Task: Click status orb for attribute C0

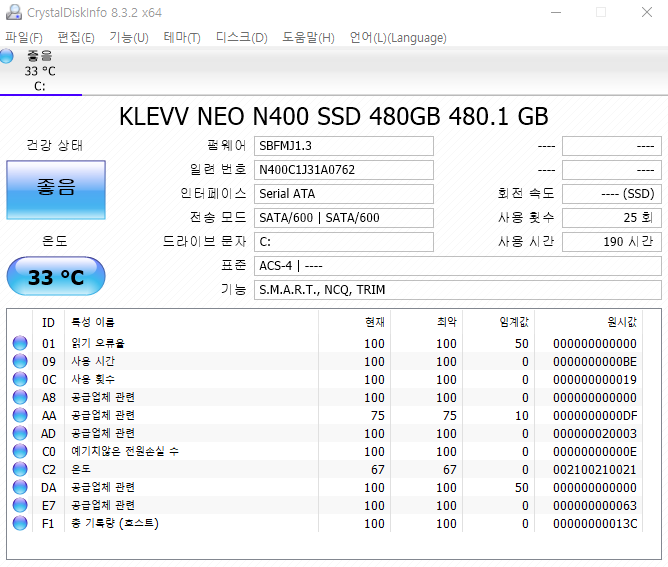Action: [20, 451]
